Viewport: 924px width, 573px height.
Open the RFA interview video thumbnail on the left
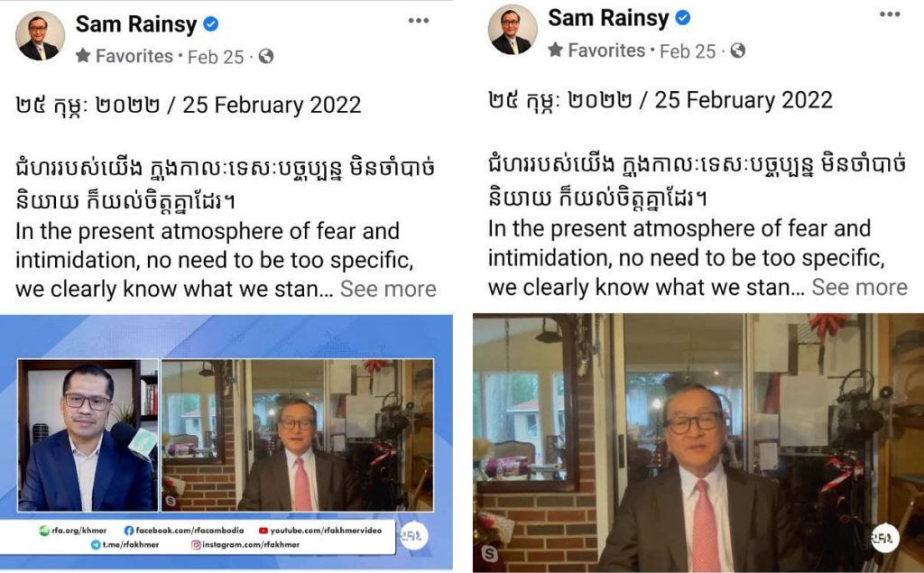click(226, 442)
